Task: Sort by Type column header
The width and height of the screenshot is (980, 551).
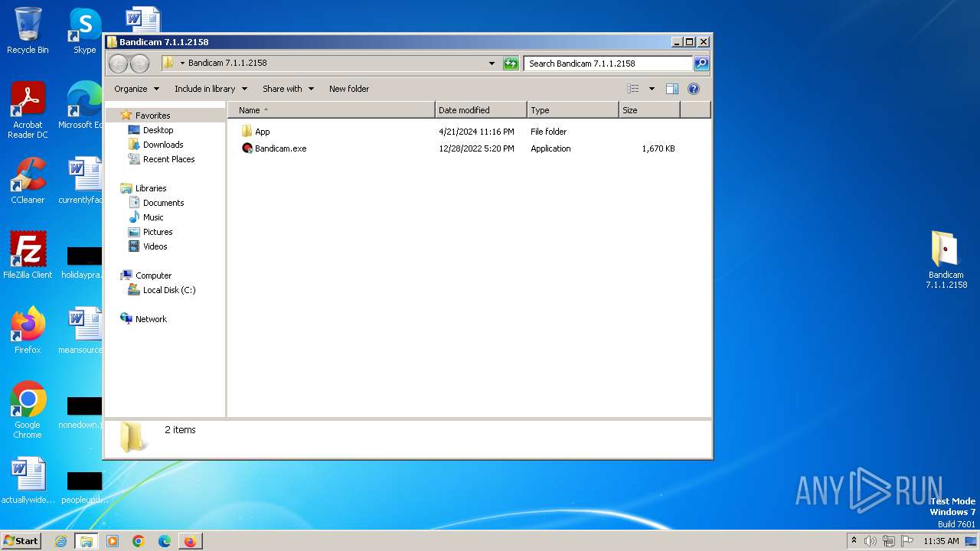Action: [573, 110]
